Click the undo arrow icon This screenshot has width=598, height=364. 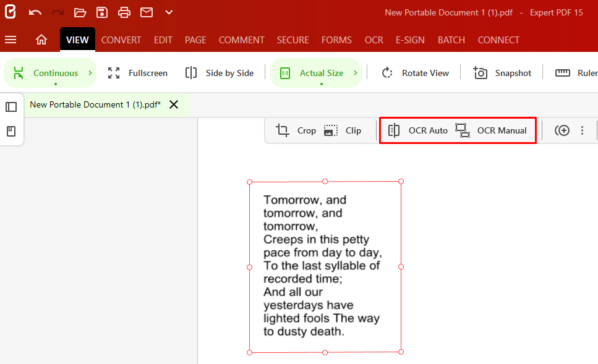[x=35, y=12]
